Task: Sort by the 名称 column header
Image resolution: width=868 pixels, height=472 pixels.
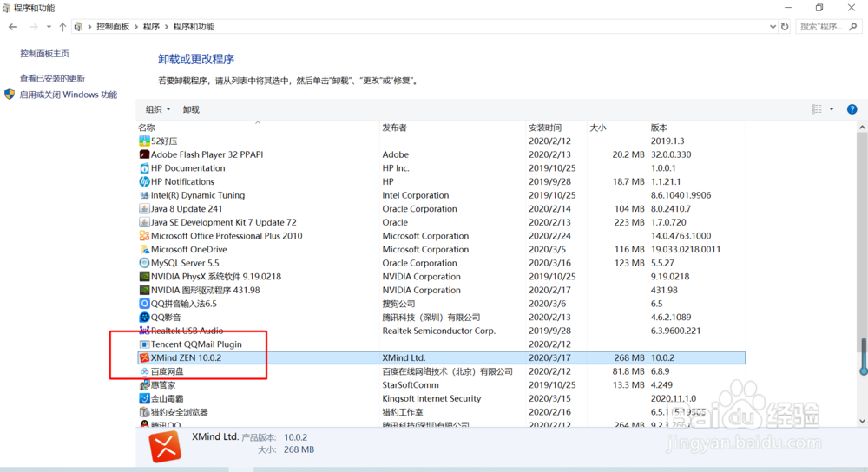Action: (258, 128)
